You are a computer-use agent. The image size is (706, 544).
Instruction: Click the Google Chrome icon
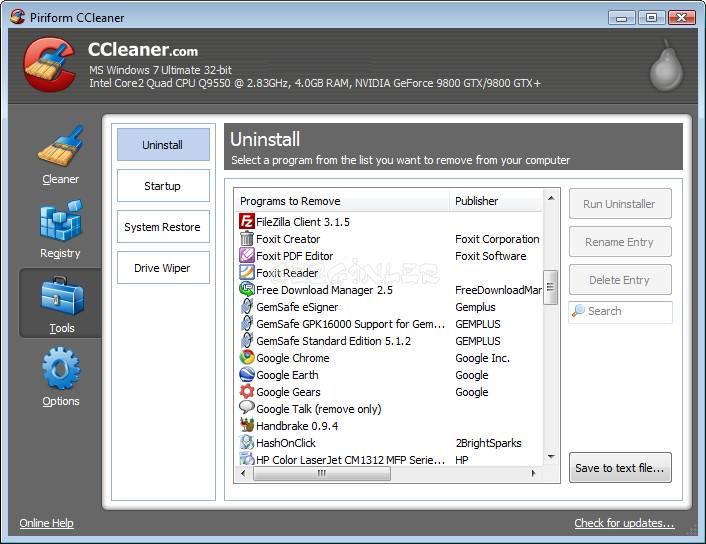click(x=247, y=358)
